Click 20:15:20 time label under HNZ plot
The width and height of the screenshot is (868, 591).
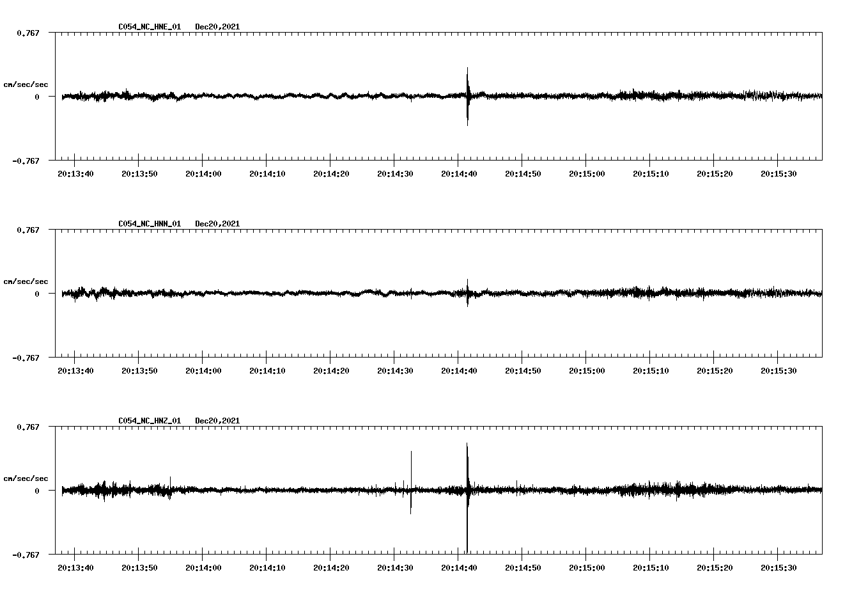click(715, 567)
